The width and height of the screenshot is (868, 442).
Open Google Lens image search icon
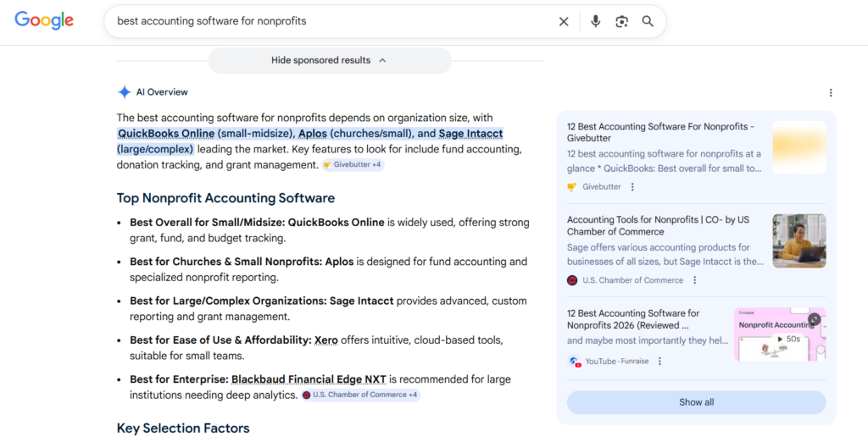pos(621,21)
